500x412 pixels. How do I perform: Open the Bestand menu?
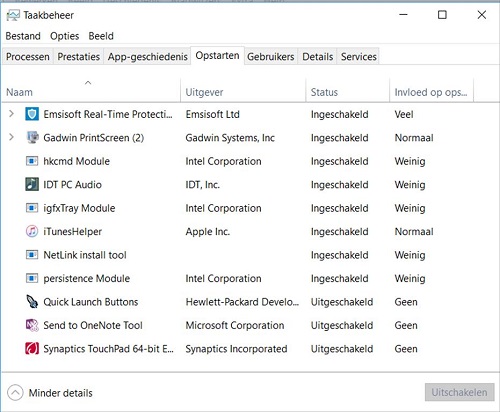coord(23,36)
